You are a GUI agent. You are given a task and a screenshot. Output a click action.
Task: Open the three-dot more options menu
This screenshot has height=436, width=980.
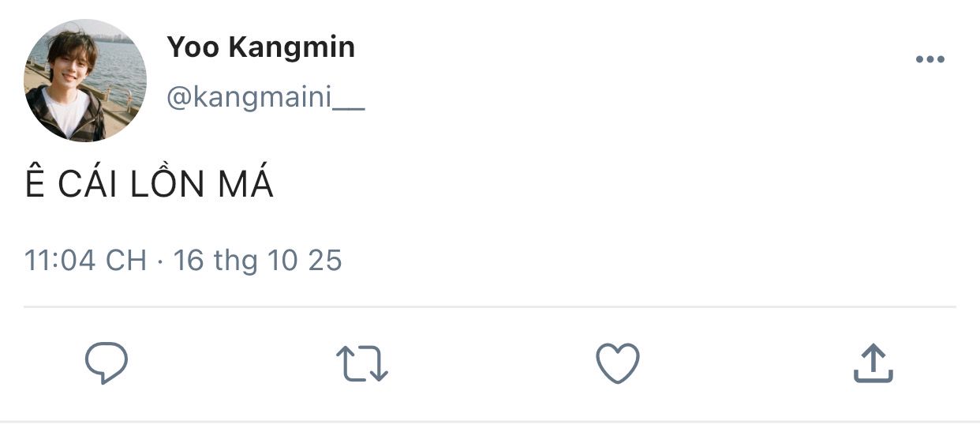tap(930, 60)
